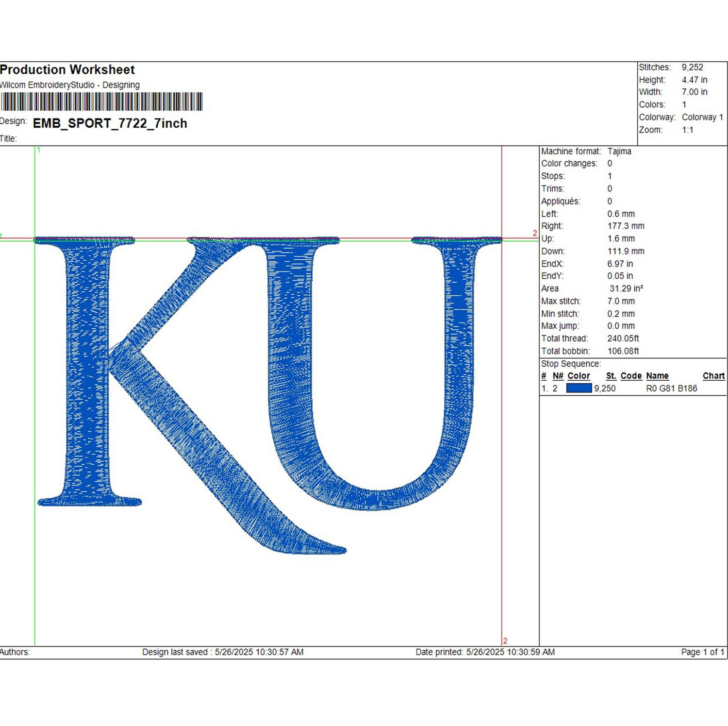Select the machine format "Tajima"
The height and width of the screenshot is (726, 728).
click(619, 151)
